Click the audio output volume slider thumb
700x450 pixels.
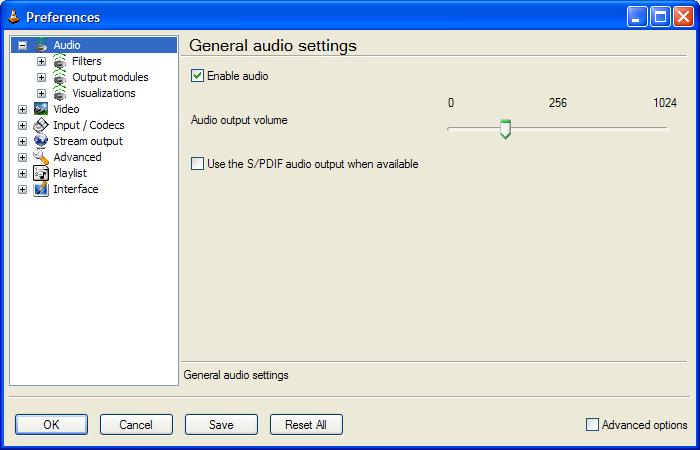pyautogui.click(x=505, y=129)
